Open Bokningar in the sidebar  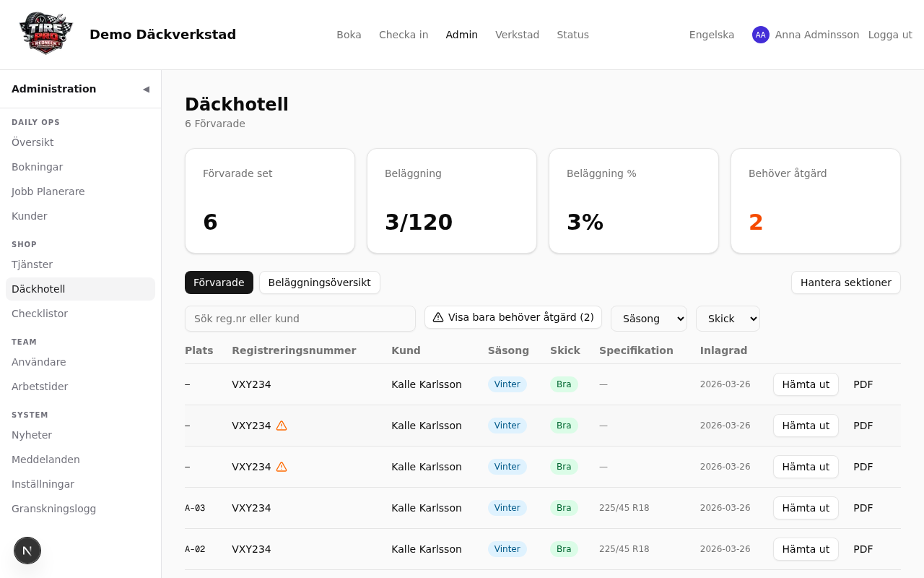point(38,167)
